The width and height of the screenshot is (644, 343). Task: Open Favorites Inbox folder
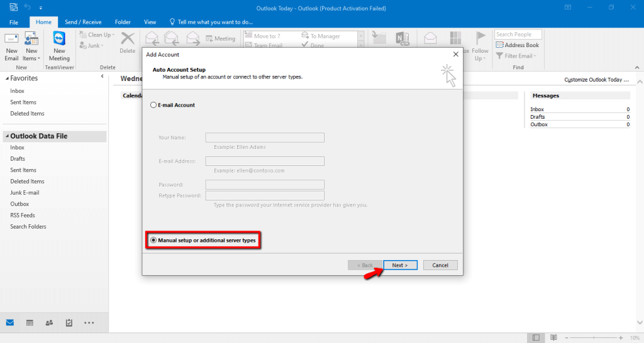pyautogui.click(x=17, y=91)
